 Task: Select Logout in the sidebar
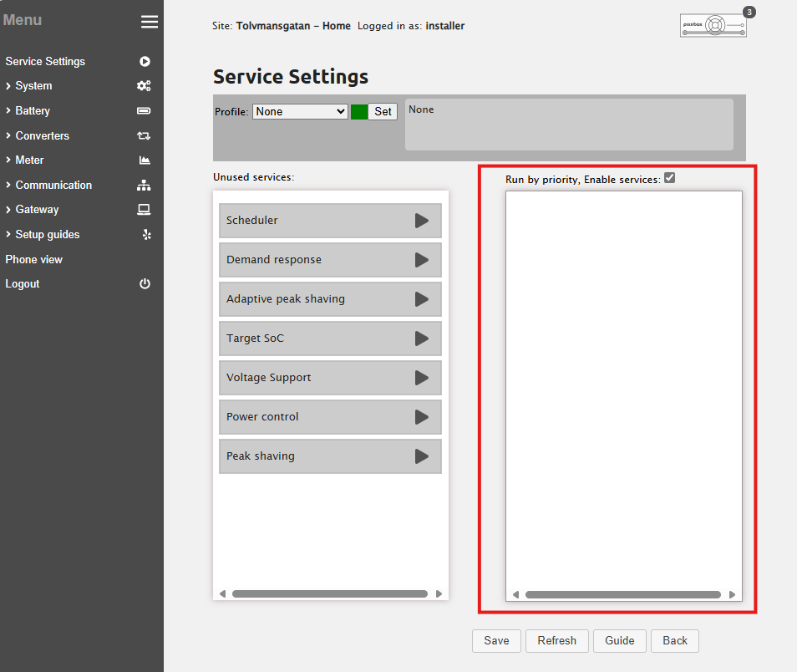23,283
